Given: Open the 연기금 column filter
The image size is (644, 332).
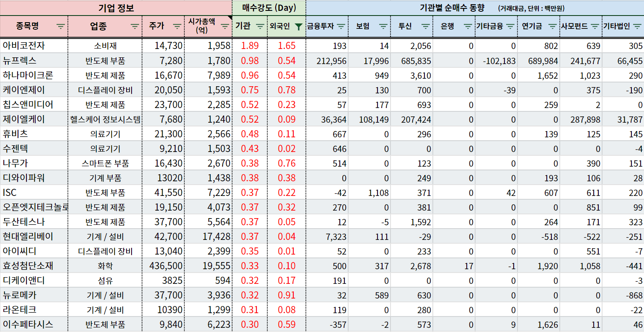Looking at the screenshot, I should coord(553,26).
